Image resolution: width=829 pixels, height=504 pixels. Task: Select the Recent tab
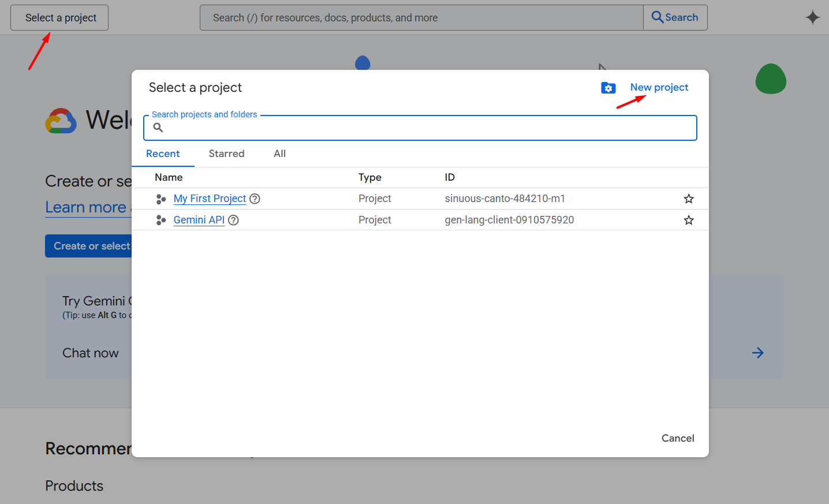pos(163,154)
